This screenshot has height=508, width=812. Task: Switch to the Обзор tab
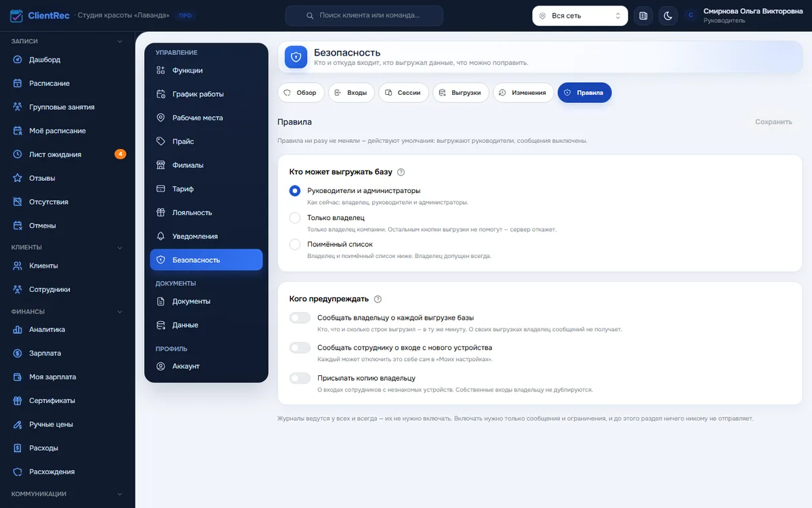click(x=301, y=93)
